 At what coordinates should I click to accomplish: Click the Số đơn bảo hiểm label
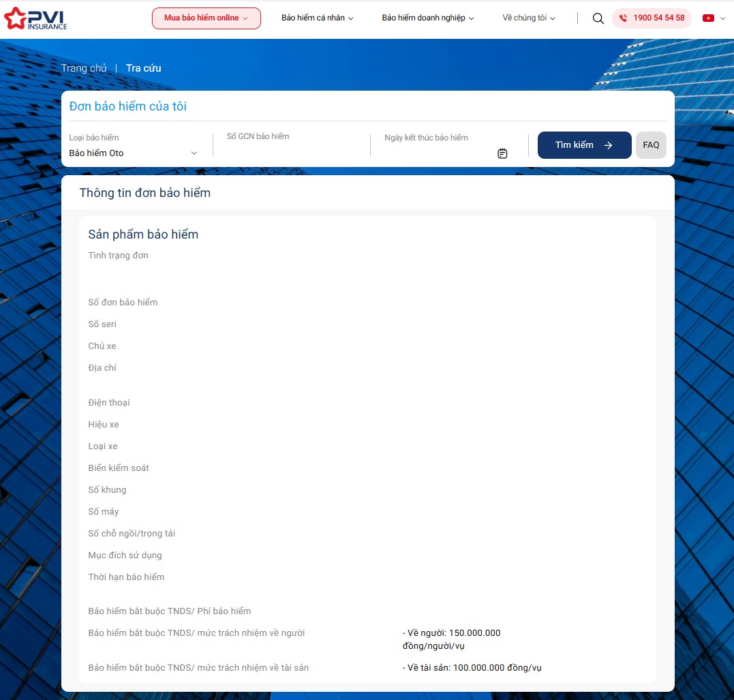click(x=123, y=303)
